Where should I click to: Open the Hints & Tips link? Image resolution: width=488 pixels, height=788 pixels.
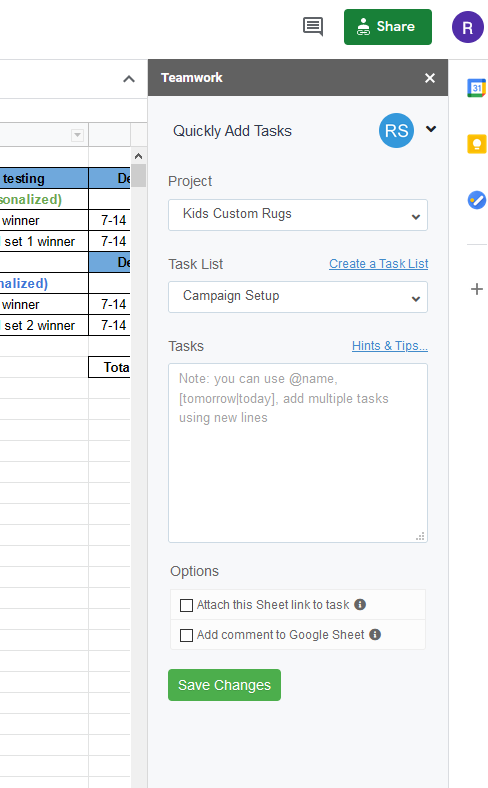(389, 346)
